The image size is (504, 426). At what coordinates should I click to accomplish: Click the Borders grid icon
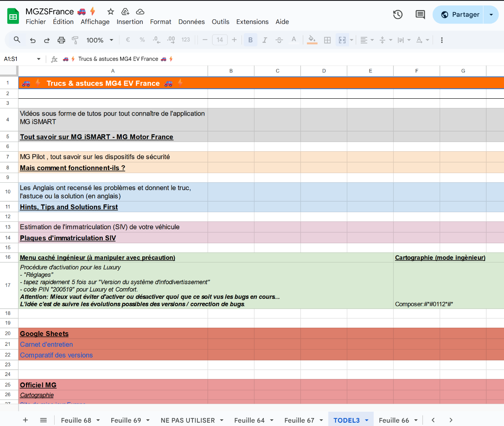(328, 40)
